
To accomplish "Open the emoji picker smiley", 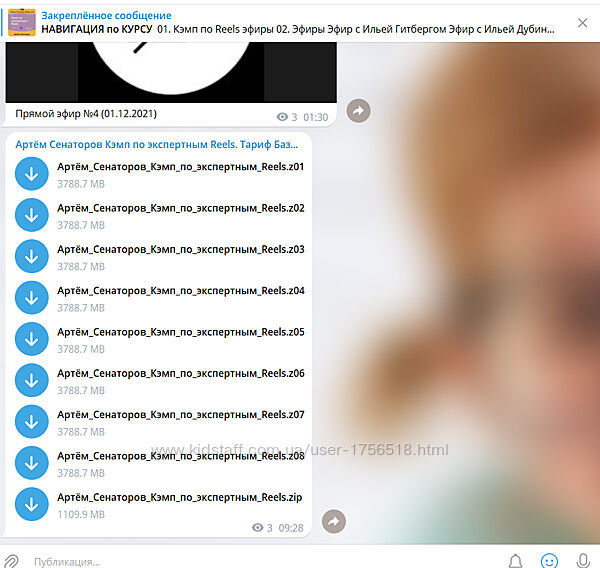I will pyautogui.click(x=549, y=561).
